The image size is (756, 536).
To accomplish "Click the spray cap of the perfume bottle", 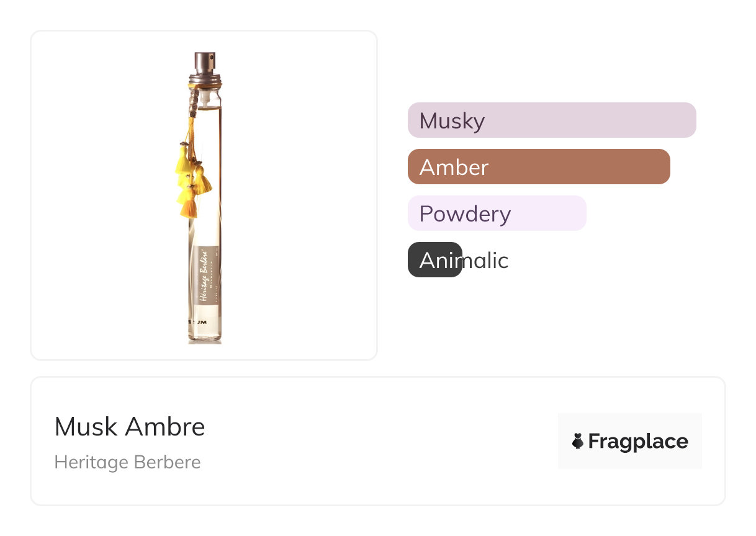I will [204, 63].
